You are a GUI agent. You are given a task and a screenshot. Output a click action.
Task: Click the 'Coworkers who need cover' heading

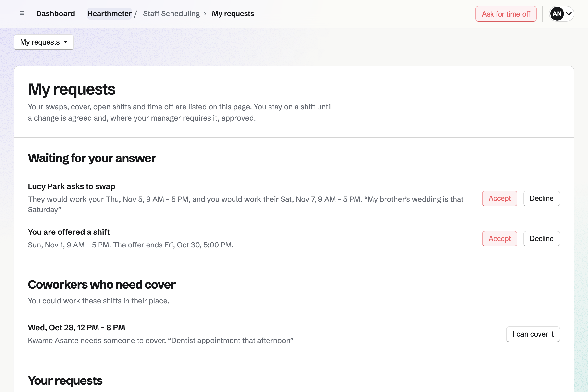coord(102,285)
